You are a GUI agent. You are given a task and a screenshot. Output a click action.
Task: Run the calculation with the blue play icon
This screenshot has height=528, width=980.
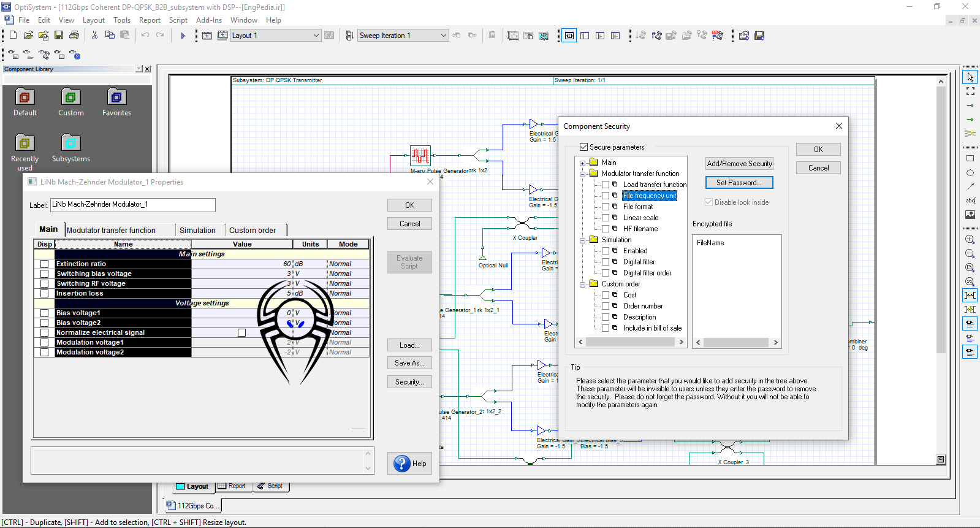point(183,36)
